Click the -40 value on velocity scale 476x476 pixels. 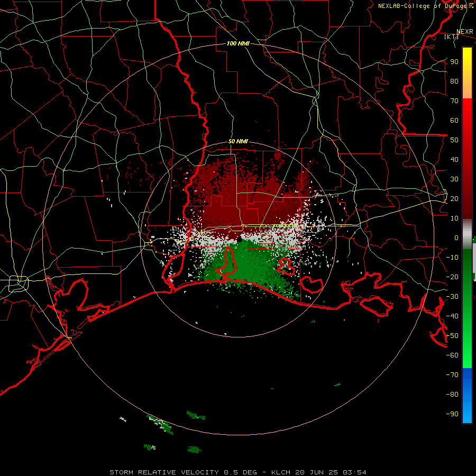point(452,316)
